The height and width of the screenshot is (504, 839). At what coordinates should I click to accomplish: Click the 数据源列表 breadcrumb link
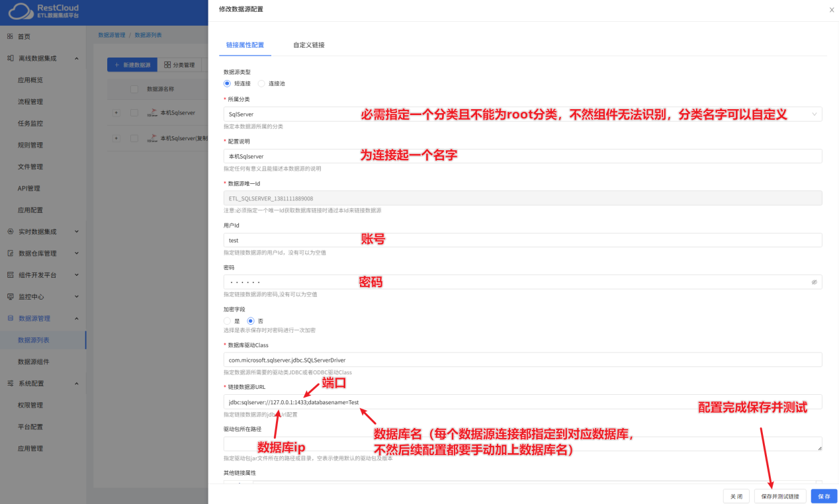point(148,34)
